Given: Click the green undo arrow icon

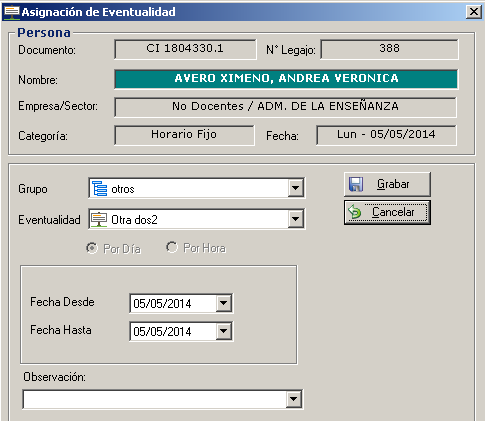Looking at the screenshot, I should [x=354, y=212].
